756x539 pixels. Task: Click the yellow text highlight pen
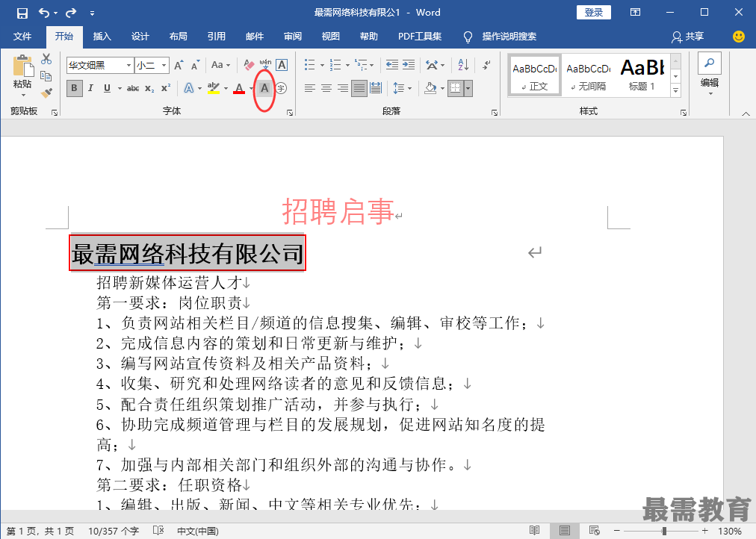(x=213, y=88)
